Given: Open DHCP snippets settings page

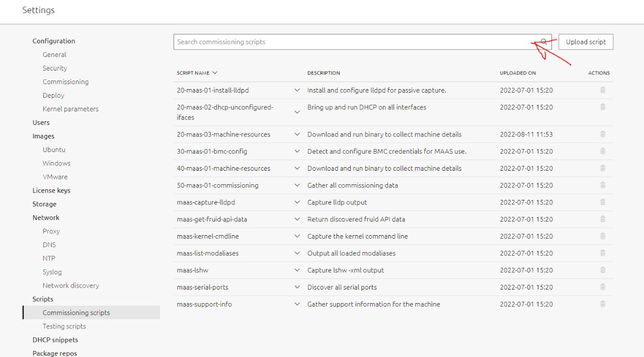Looking at the screenshot, I should pyautogui.click(x=55, y=340).
